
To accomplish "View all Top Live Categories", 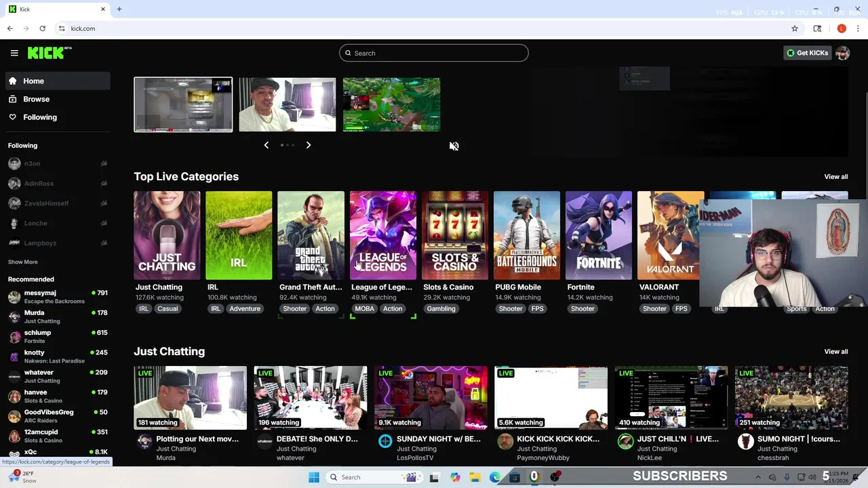I will (835, 176).
